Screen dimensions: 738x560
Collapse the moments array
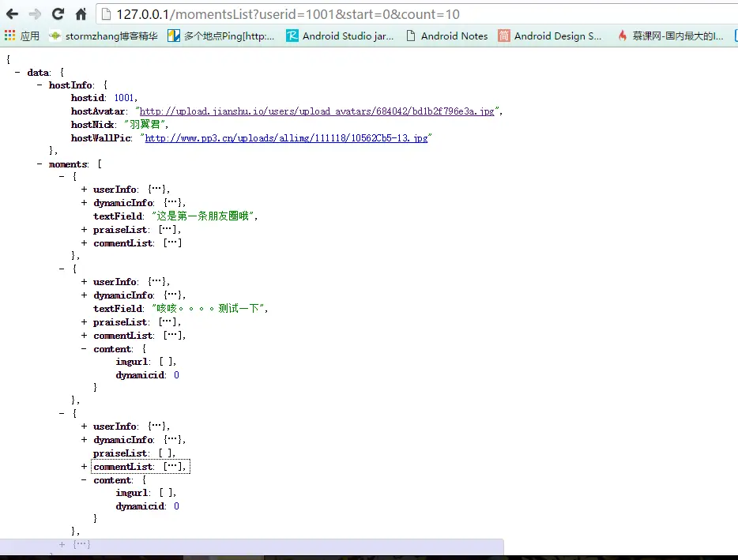coord(40,163)
